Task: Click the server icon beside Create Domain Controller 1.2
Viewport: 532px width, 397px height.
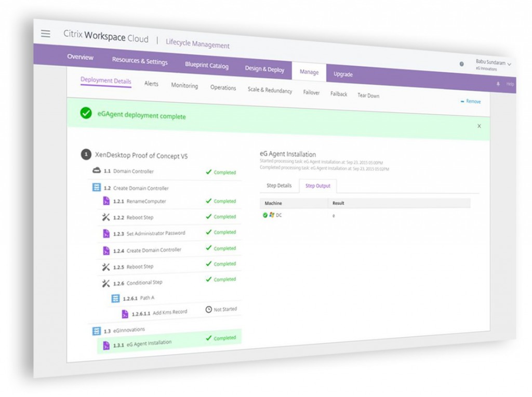Action: coord(97,187)
